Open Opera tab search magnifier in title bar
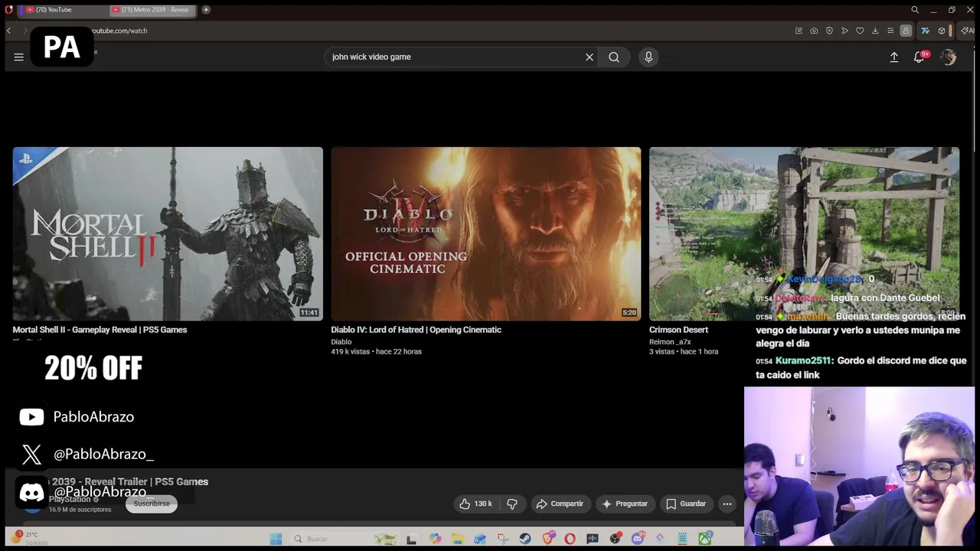The height and width of the screenshot is (551, 980). pyautogui.click(x=915, y=10)
